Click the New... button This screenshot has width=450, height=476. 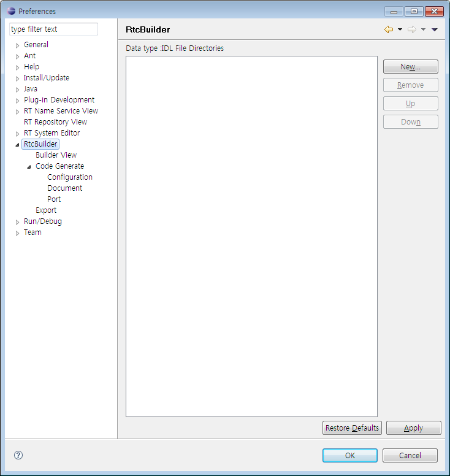pos(410,67)
